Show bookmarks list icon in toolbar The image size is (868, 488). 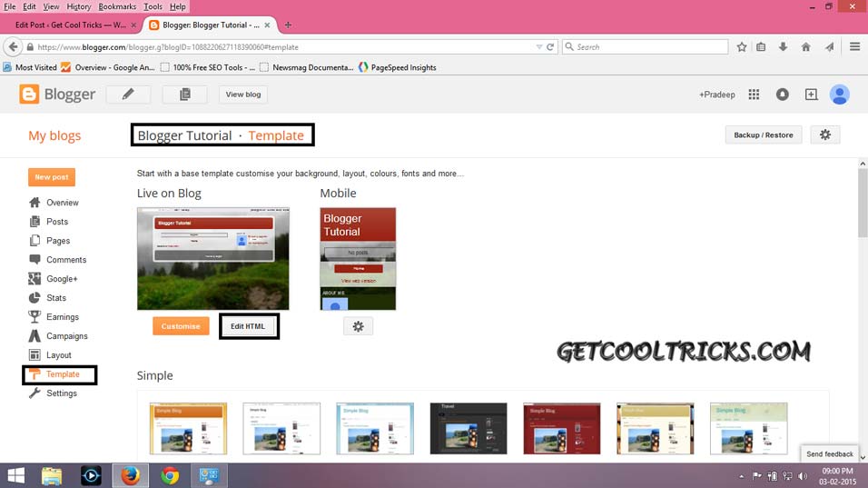click(761, 47)
